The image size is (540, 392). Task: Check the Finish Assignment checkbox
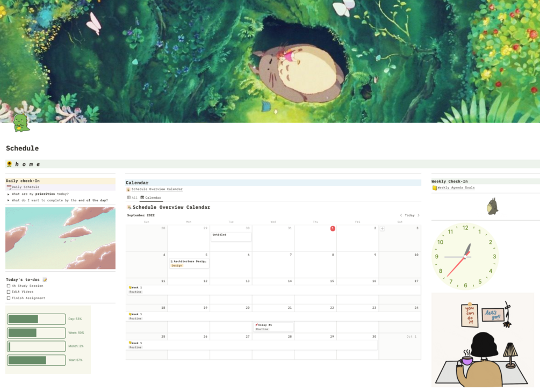coord(9,298)
